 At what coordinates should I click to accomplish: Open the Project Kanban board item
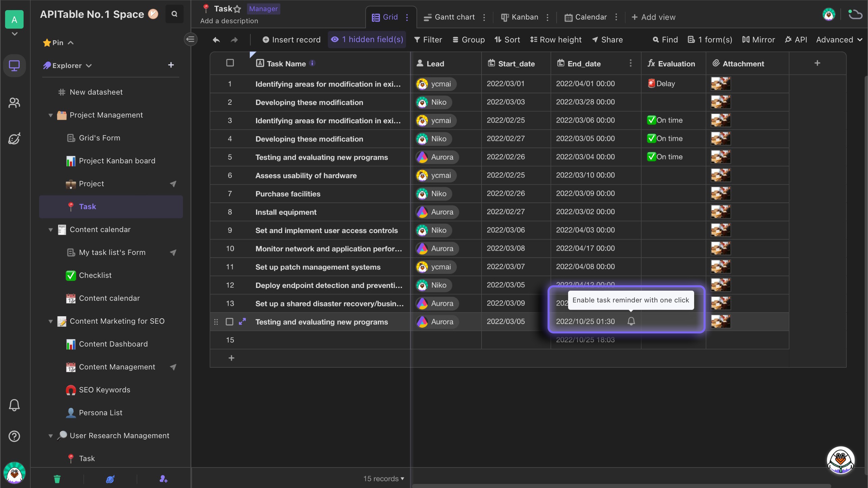[x=111, y=161]
